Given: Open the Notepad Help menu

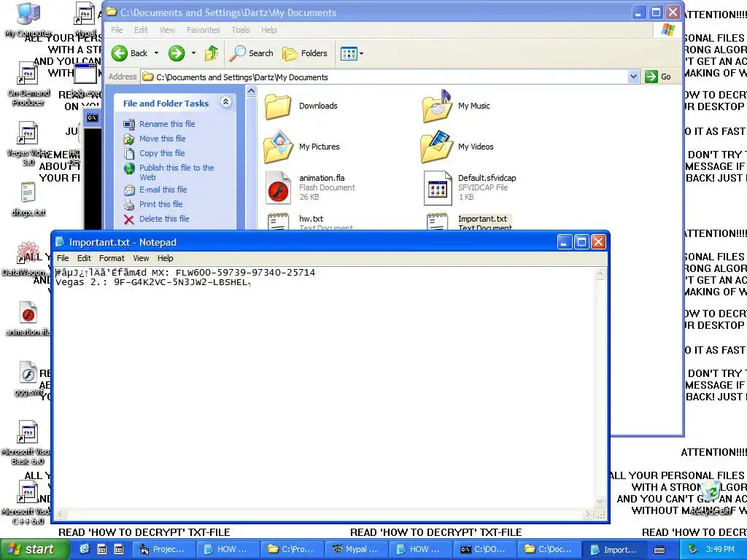Looking at the screenshot, I should [166, 258].
